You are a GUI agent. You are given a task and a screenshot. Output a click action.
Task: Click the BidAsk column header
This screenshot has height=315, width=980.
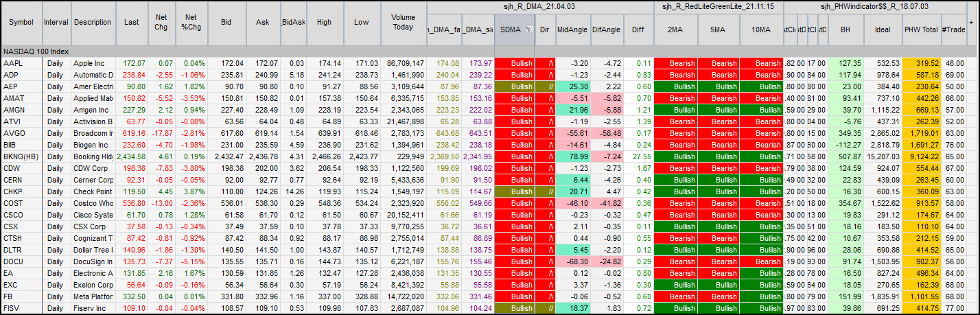(294, 22)
